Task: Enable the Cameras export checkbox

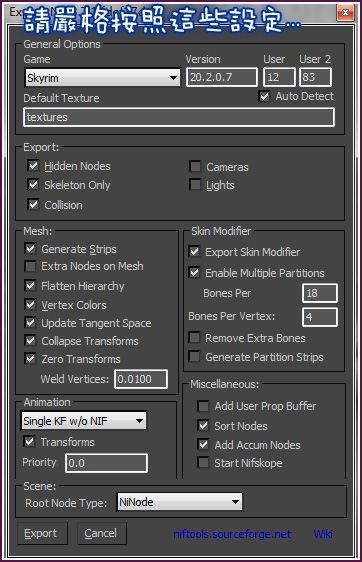Action: 195,166
